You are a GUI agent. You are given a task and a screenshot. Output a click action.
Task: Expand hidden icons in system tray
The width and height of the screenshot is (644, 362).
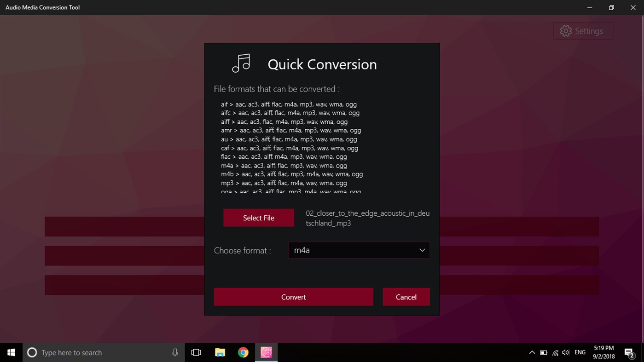[x=532, y=352]
